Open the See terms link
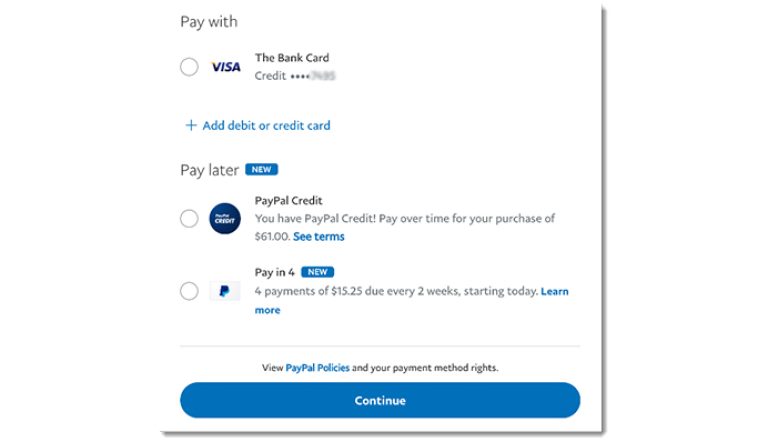768x442 pixels. click(x=319, y=237)
